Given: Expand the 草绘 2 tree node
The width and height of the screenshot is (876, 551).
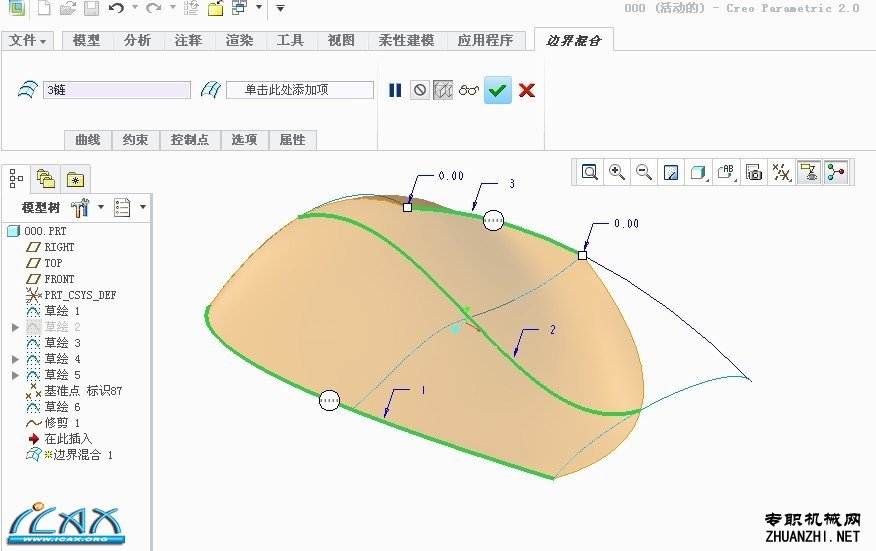Looking at the screenshot, I should pos(16,327).
